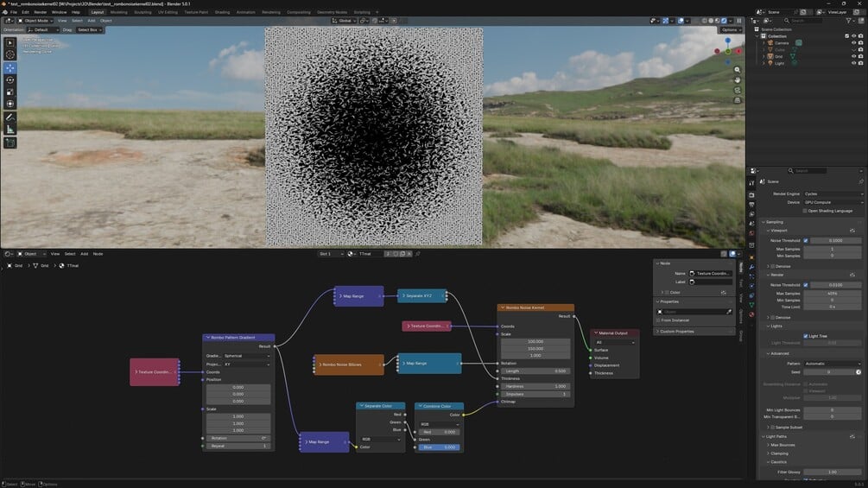The height and width of the screenshot is (488, 868).
Task: Toggle Collection viewport visibility eye
Action: [853, 36]
